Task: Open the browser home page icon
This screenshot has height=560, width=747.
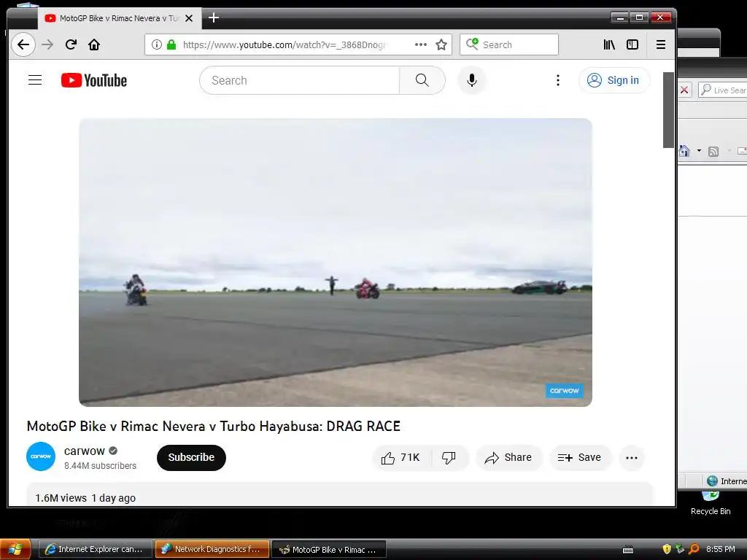Action: (94, 44)
